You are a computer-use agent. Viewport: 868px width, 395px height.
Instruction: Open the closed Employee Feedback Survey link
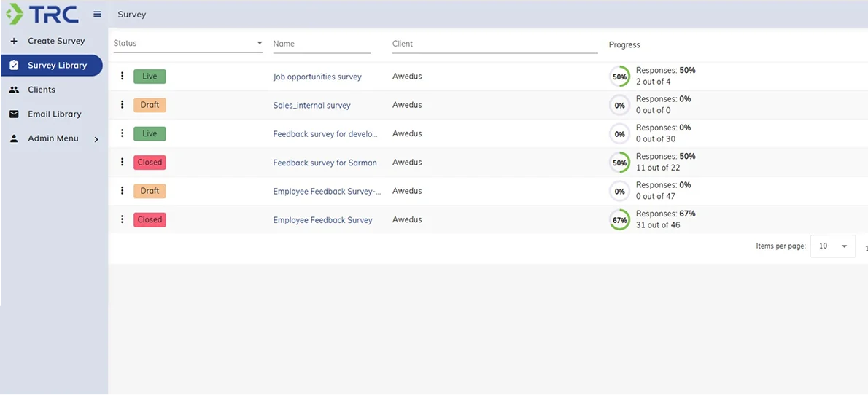(322, 220)
